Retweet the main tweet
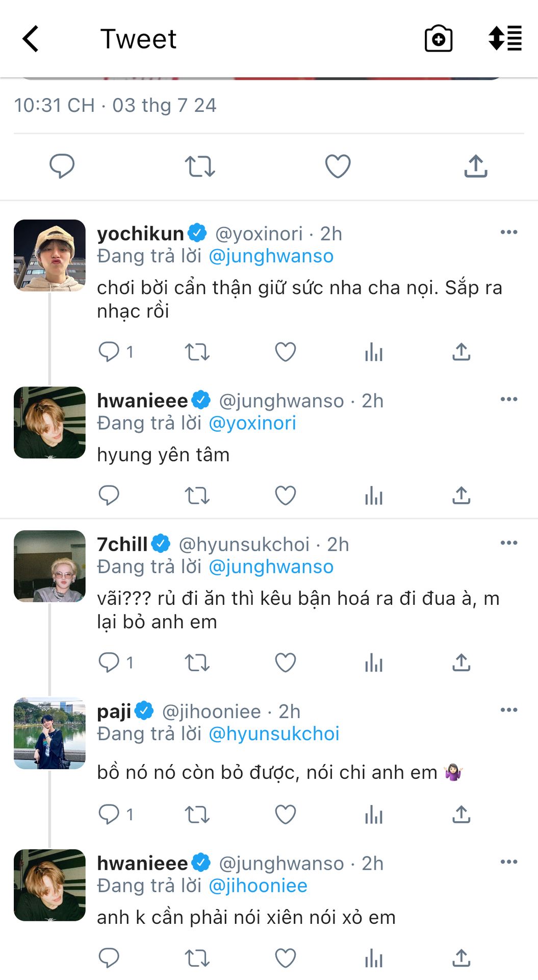 (x=199, y=166)
